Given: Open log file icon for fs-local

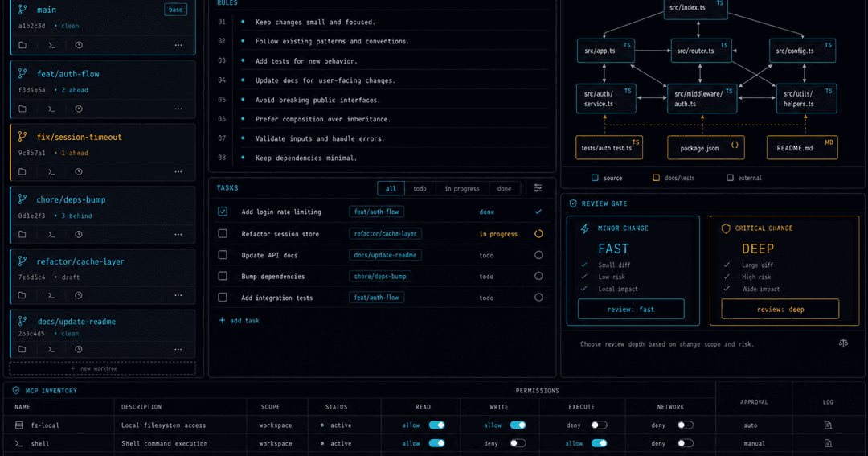Looking at the screenshot, I should click(828, 425).
